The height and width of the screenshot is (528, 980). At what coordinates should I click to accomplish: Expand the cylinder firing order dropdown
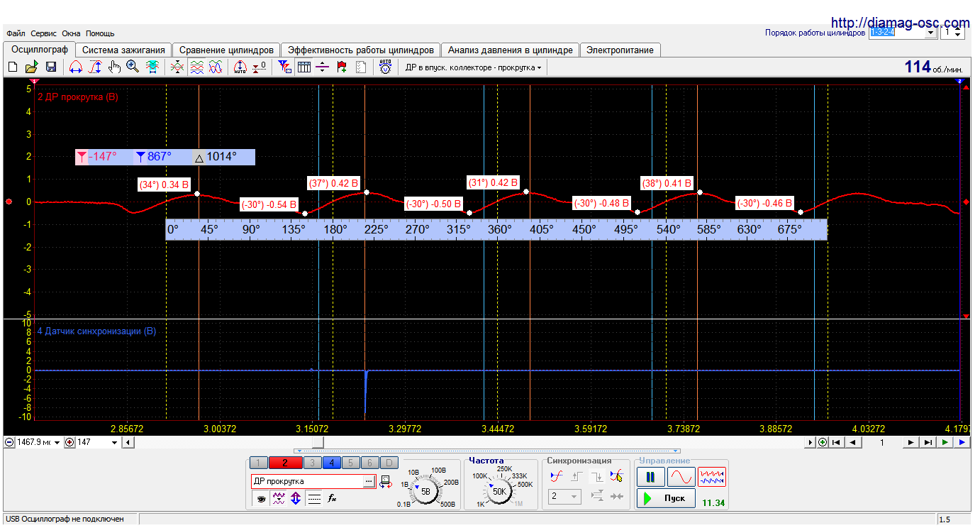tap(930, 33)
